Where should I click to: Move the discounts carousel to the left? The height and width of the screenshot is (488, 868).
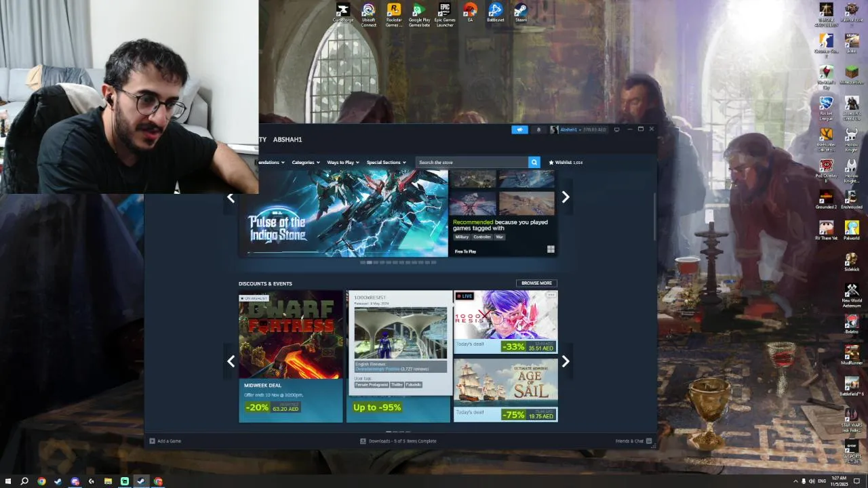231,362
